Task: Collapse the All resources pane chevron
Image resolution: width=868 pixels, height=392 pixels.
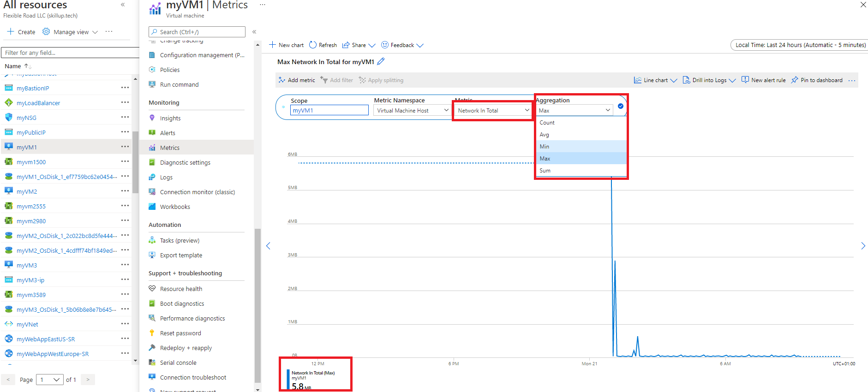Action: click(x=123, y=5)
